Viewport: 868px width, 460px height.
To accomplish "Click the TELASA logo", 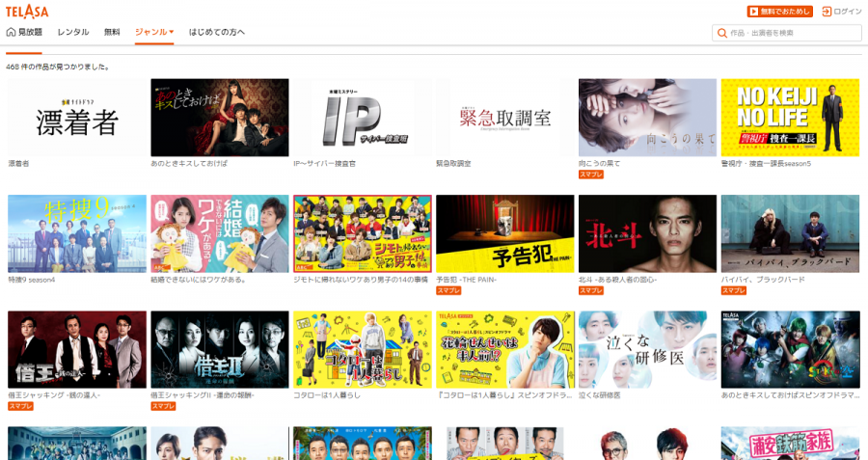I will pos(27,11).
